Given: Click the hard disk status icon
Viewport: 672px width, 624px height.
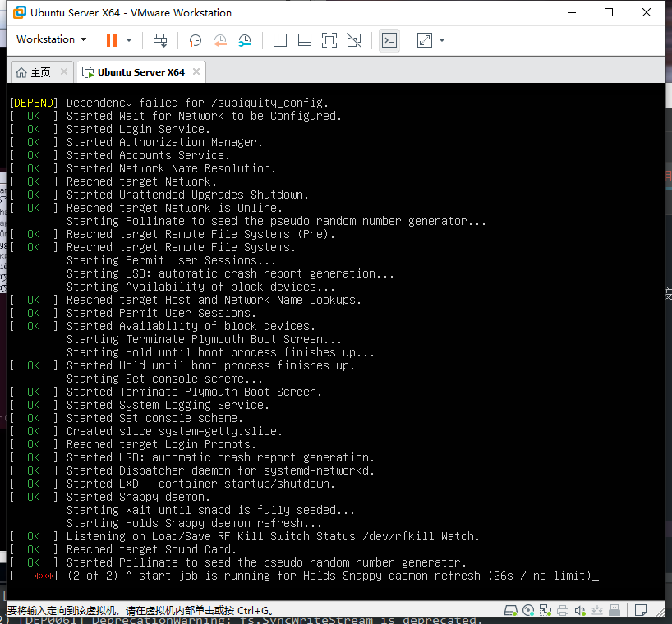Looking at the screenshot, I should click(x=510, y=610).
